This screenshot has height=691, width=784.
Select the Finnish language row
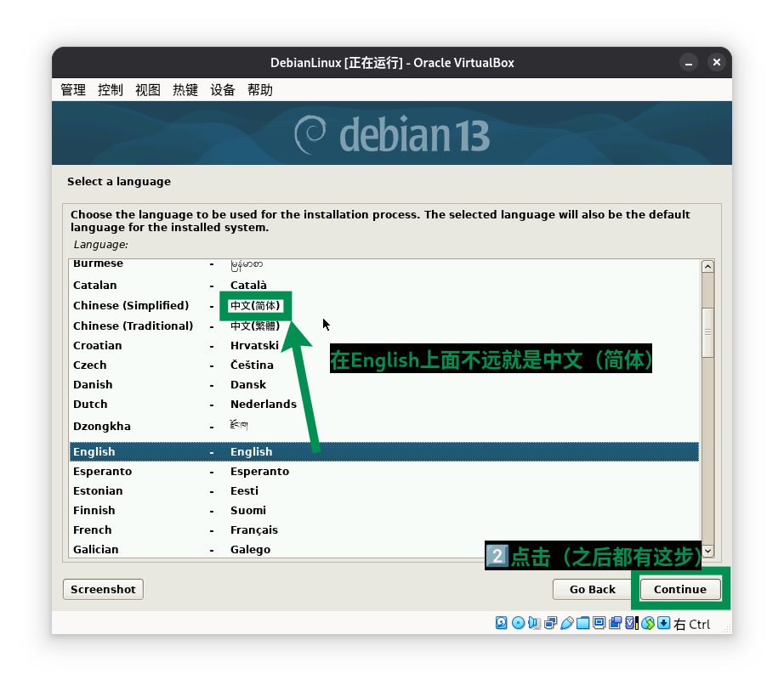pos(384,510)
